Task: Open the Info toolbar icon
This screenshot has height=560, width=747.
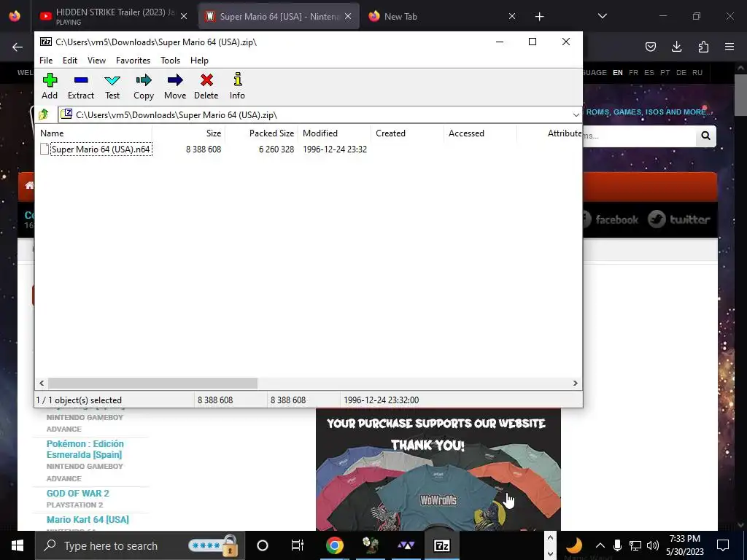Action: (x=237, y=86)
